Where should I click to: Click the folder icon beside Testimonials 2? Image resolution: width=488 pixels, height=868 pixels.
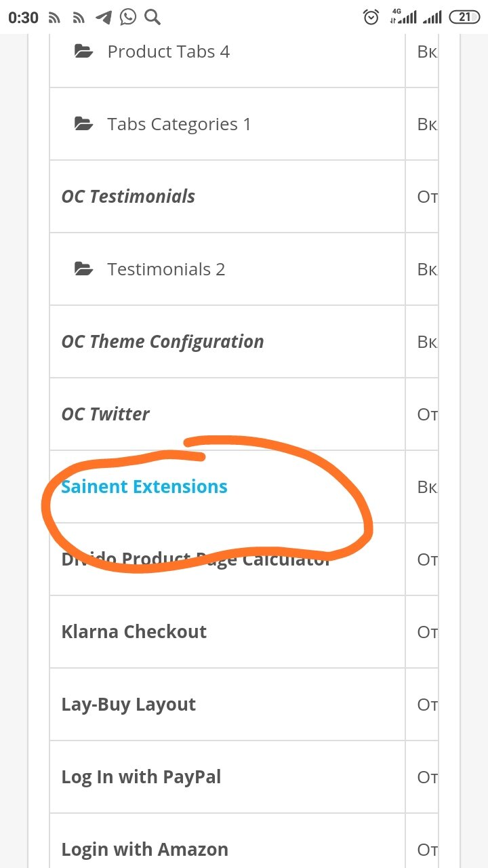[x=83, y=269]
